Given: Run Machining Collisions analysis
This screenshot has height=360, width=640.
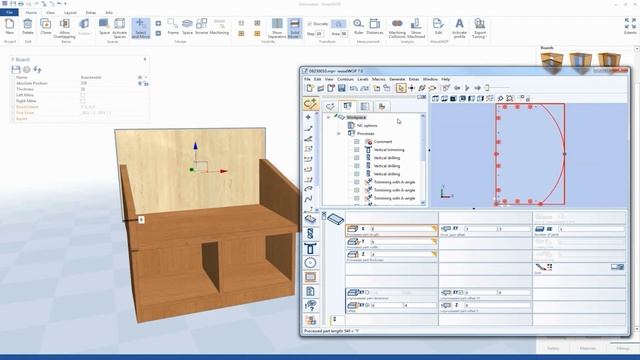Looking at the screenshot, I should (x=397, y=29).
